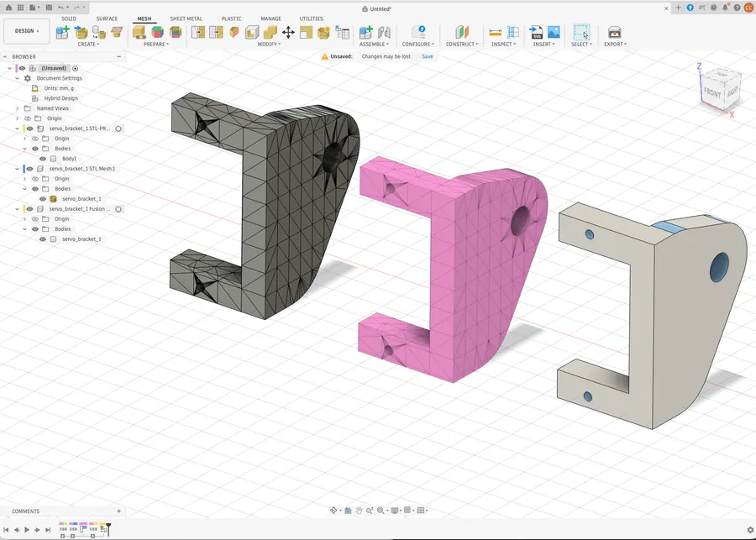The width and height of the screenshot is (756, 540).
Task: Collapse the servo_bracket_1 STL Mesh:1 component
Action: pos(18,169)
